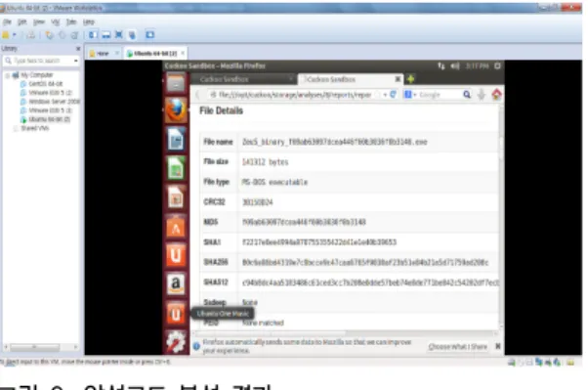Screen dimensions: 588x390
Task: Close the Library panel
Action: pos(78,49)
